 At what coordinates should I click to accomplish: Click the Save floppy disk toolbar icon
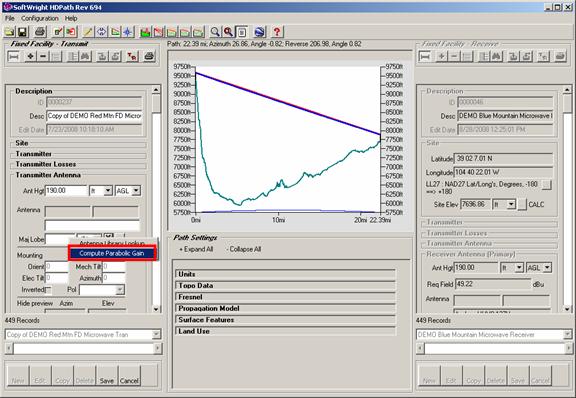click(22, 32)
